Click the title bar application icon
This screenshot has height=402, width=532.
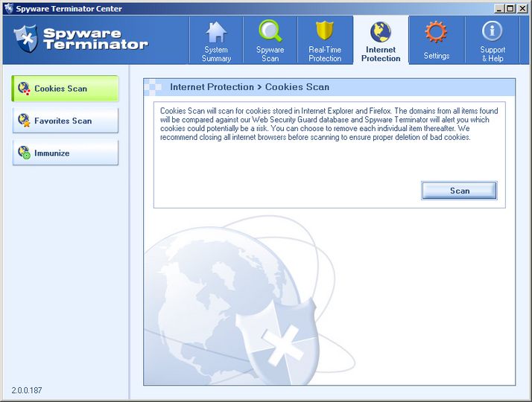9,8
